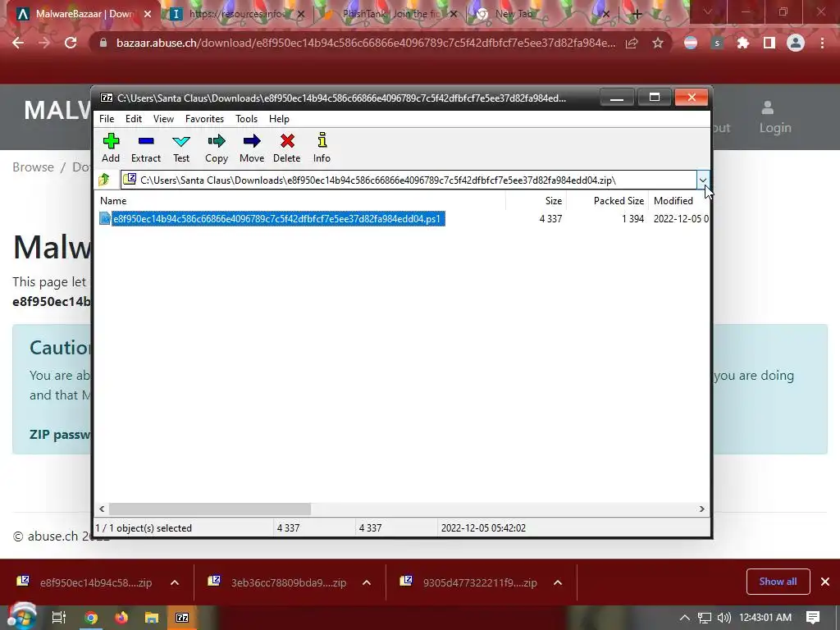Select the Copy toolbar icon
The image size is (840, 630).
pyautogui.click(x=217, y=148)
